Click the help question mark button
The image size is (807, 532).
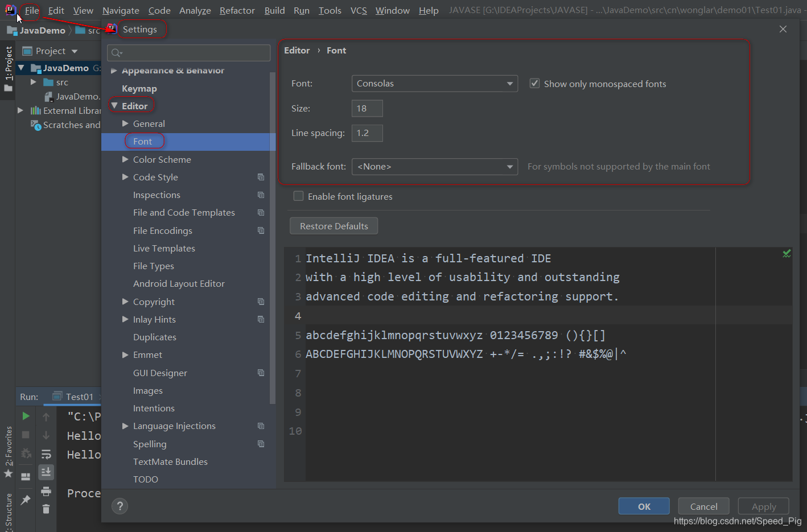[x=120, y=506]
